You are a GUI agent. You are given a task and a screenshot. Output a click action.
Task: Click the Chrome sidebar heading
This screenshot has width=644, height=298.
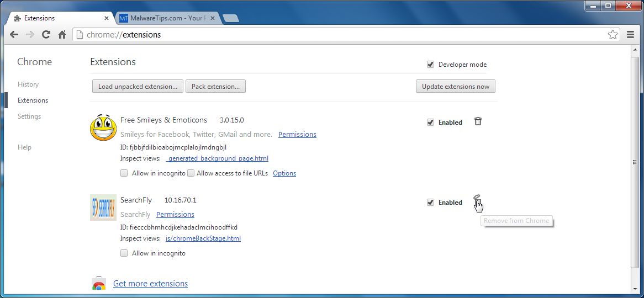click(x=34, y=62)
